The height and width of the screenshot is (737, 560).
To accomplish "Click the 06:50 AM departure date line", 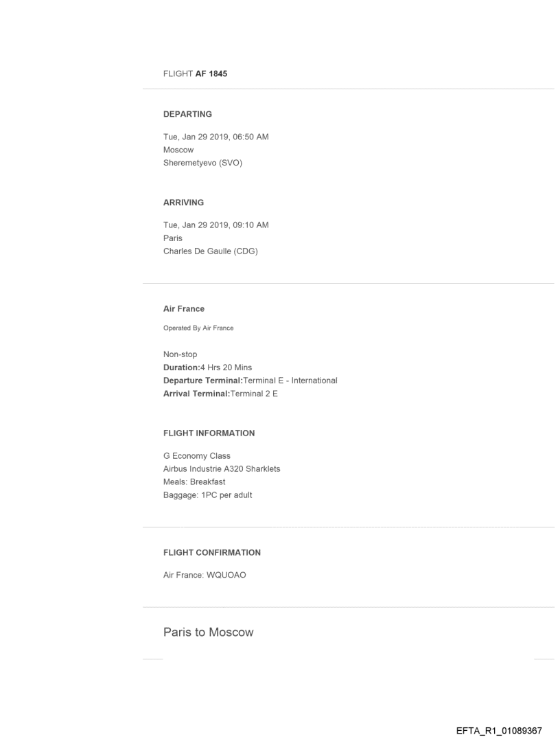I will [215, 137].
